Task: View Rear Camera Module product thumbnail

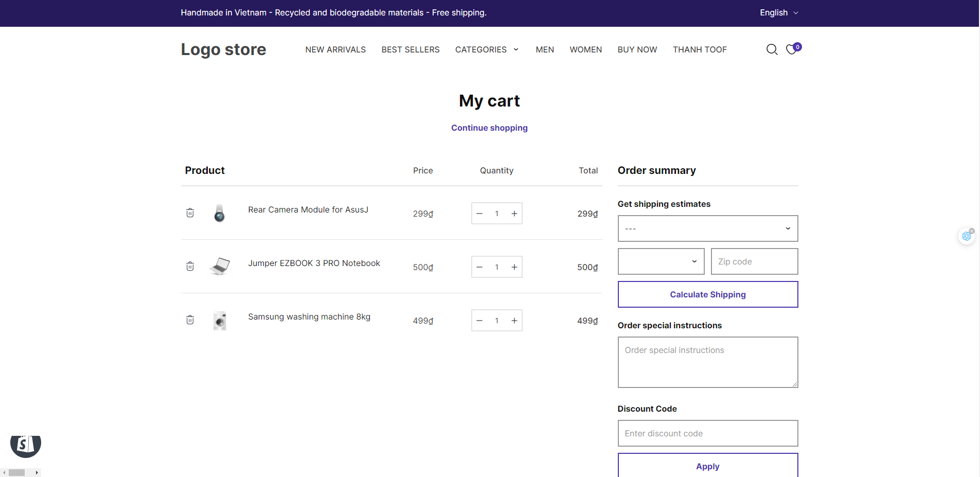Action: (220, 213)
